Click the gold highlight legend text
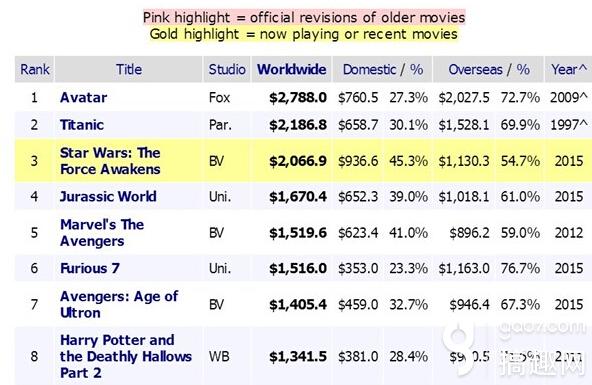 pos(304,34)
